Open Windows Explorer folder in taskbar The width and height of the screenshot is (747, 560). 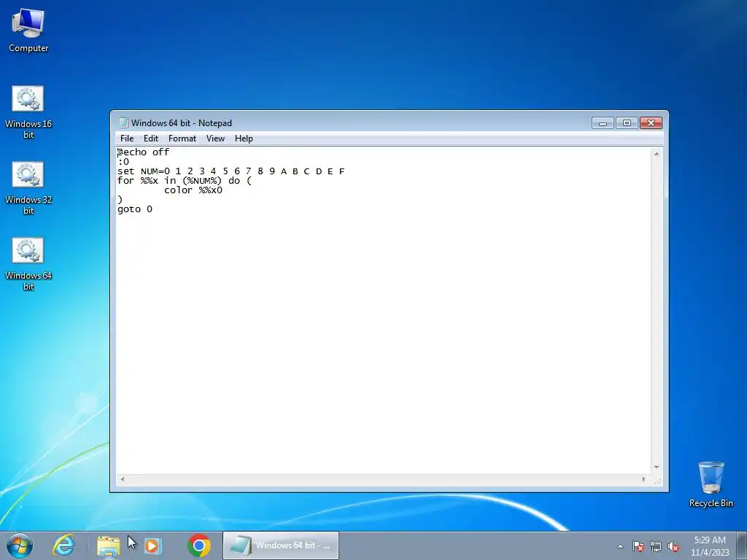[x=109, y=545]
